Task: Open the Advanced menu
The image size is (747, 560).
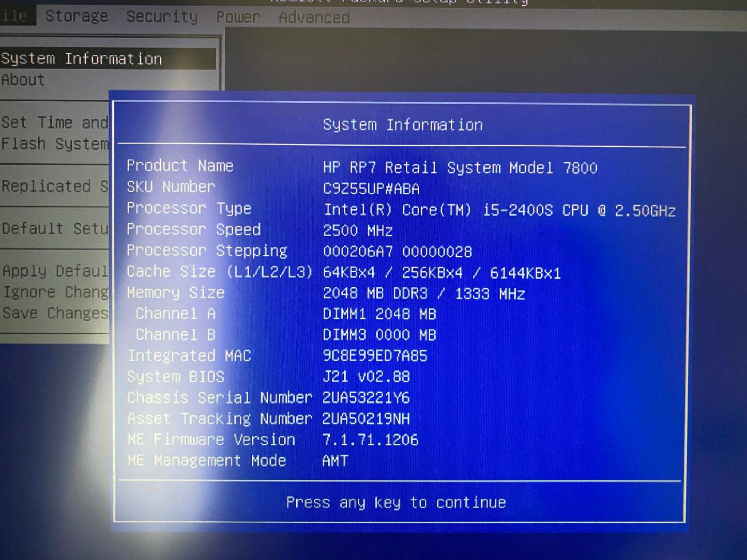Action: [x=314, y=18]
